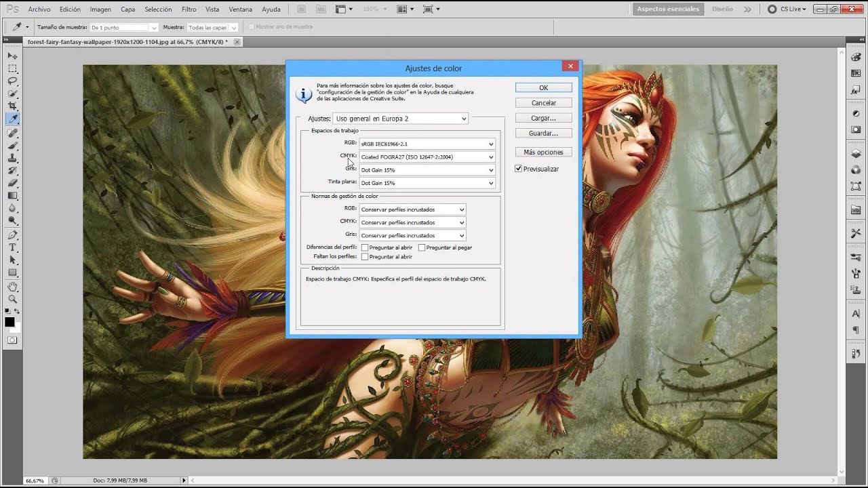
Task: Select the Horizontal Type tool
Action: [x=12, y=248]
